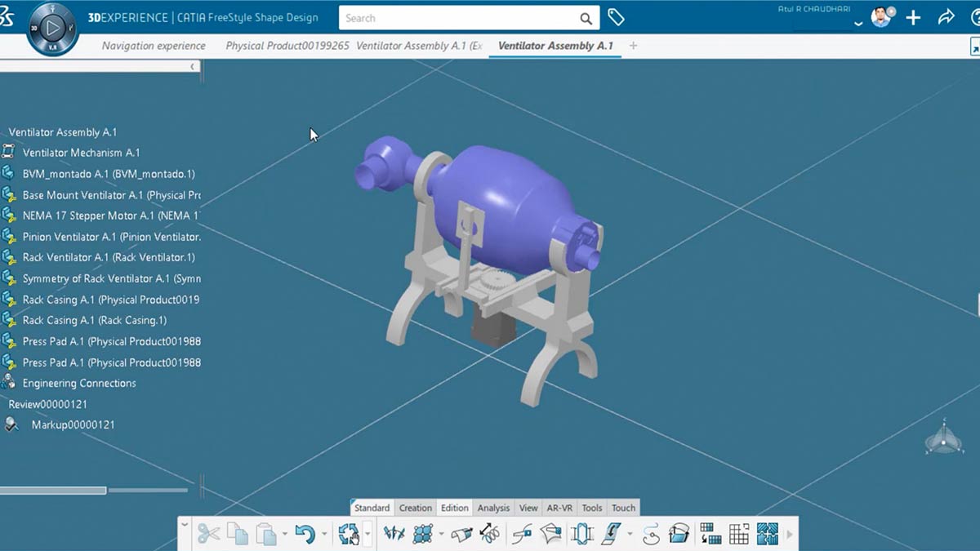Expand the user name dropdown chevron
The height and width of the screenshot is (551, 980).
[857, 24]
